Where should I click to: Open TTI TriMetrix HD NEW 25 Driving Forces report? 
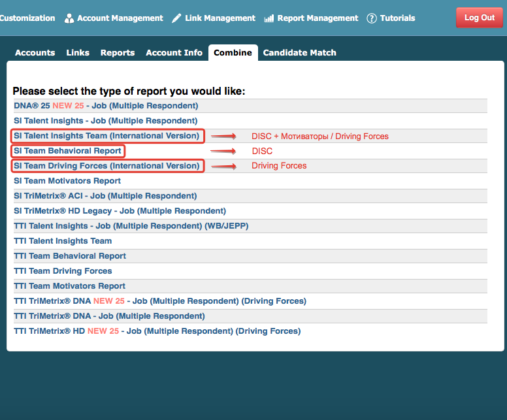157,331
